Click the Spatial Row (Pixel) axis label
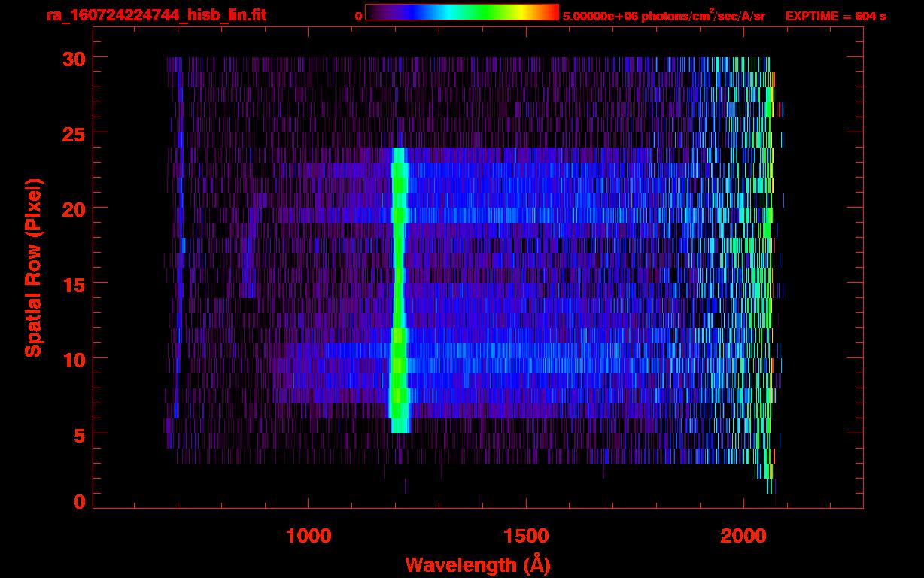 coord(33,267)
